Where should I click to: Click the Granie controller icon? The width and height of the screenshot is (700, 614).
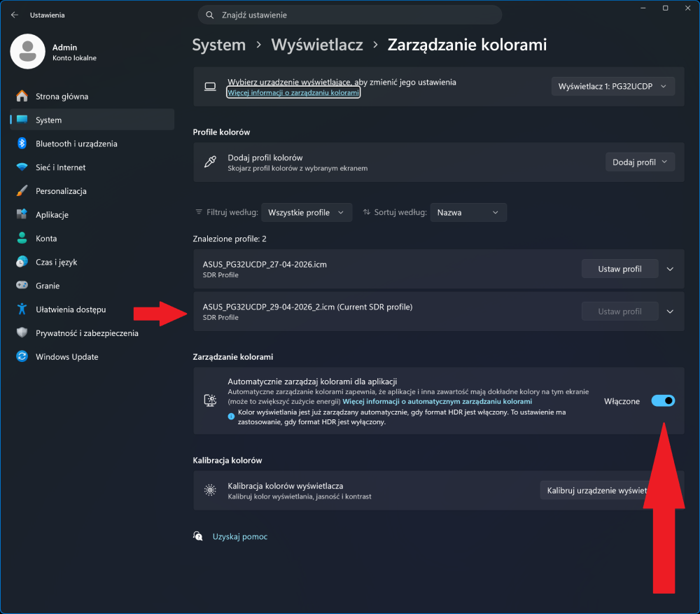coord(22,286)
